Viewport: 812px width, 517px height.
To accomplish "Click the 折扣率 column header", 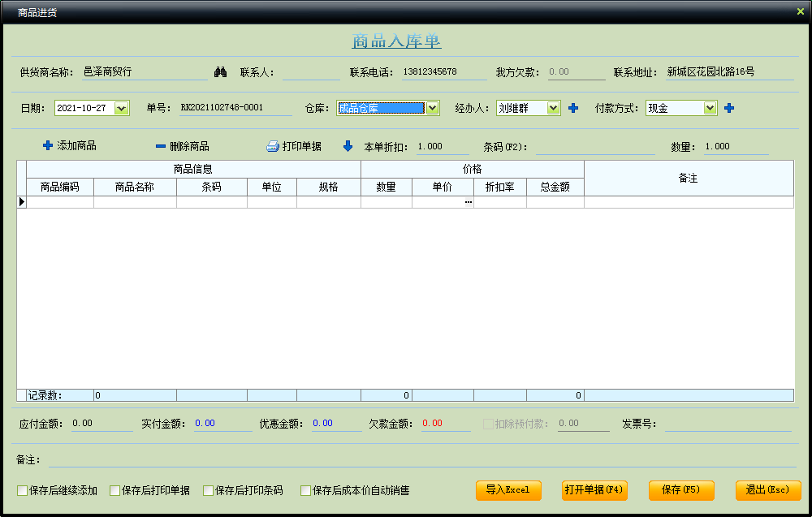I will pyautogui.click(x=500, y=187).
